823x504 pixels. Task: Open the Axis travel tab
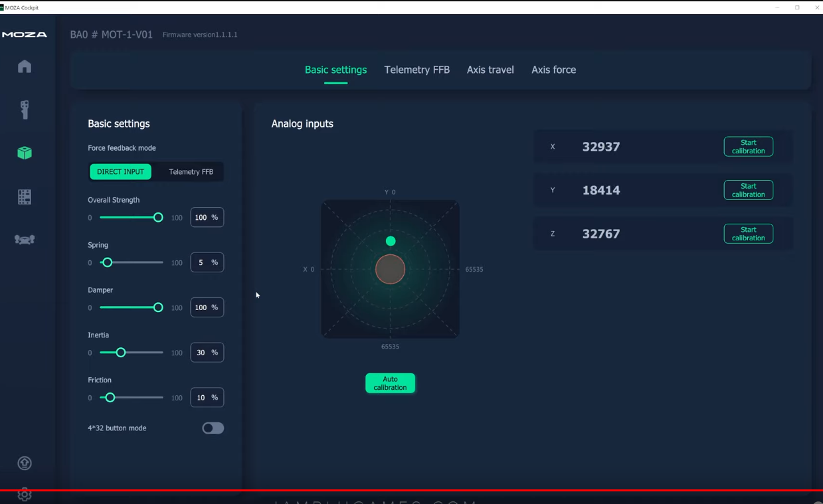[x=490, y=70]
